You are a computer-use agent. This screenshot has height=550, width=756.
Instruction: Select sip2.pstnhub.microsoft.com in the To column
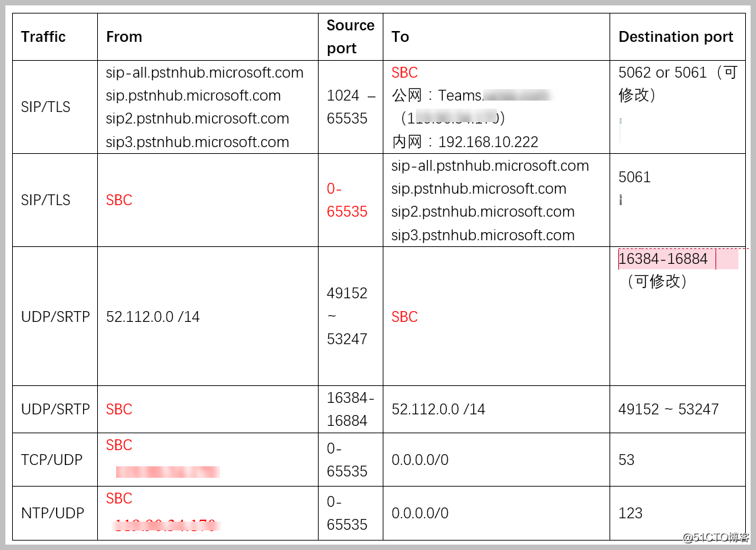(x=483, y=212)
